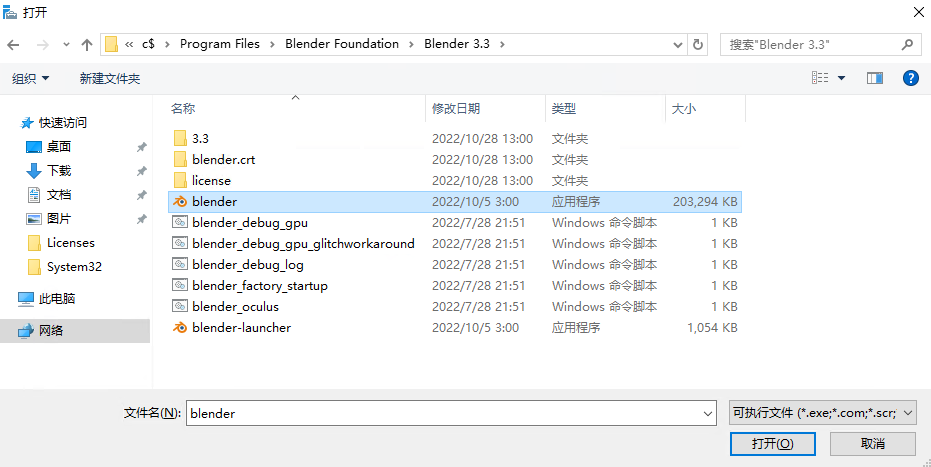Screen dimensions: 931x467
Task: Open 桌面 in quick access
Action: [x=59, y=147]
